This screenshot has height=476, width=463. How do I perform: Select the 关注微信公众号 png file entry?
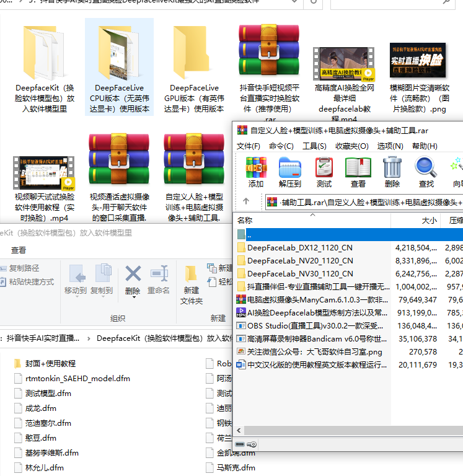coord(350,352)
